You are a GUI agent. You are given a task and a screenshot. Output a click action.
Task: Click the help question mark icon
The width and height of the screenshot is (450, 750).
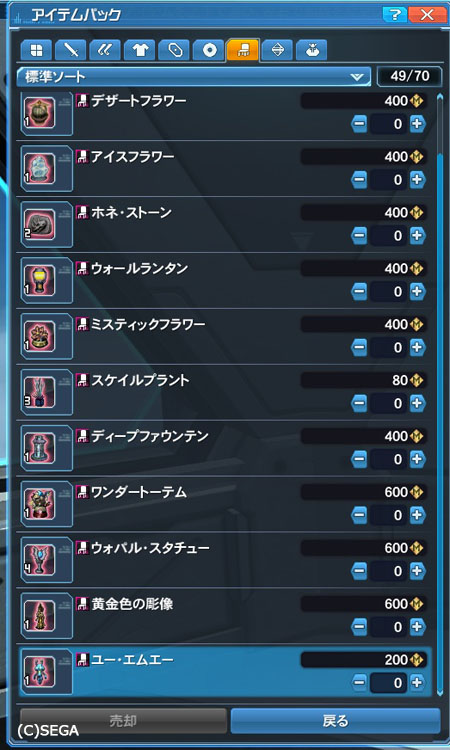pyautogui.click(x=395, y=15)
